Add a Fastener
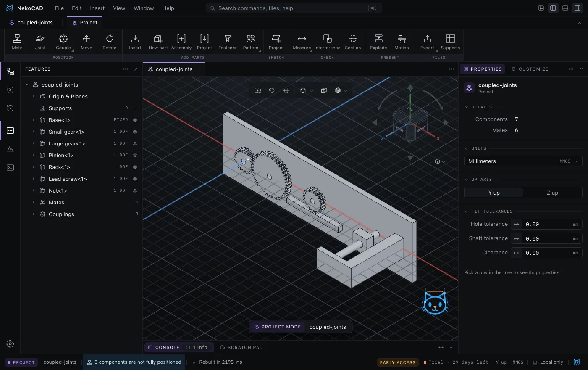This screenshot has height=370, width=588. [228, 42]
